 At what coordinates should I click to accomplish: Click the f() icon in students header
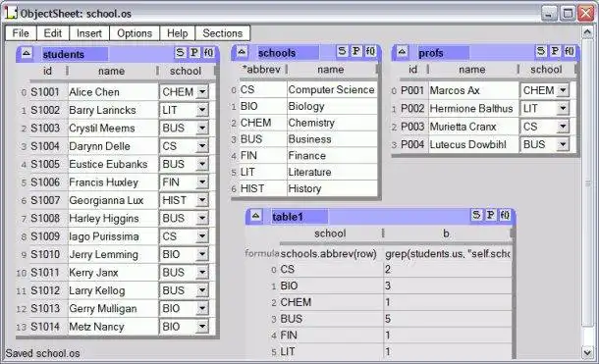point(208,52)
